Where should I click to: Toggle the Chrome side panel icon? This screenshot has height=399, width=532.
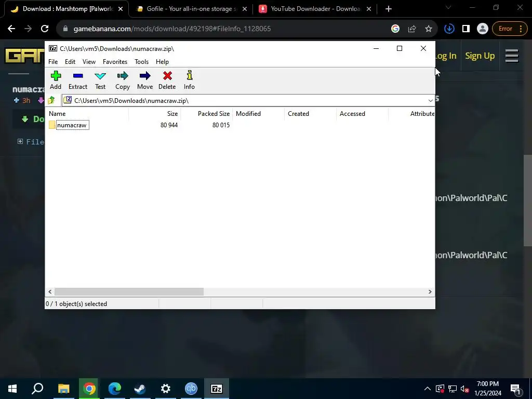[x=466, y=29]
